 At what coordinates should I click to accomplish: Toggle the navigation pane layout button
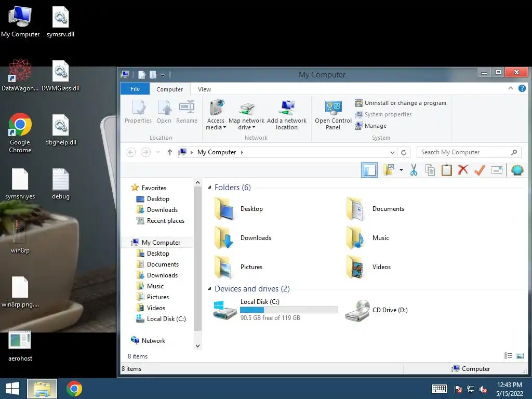click(x=369, y=170)
